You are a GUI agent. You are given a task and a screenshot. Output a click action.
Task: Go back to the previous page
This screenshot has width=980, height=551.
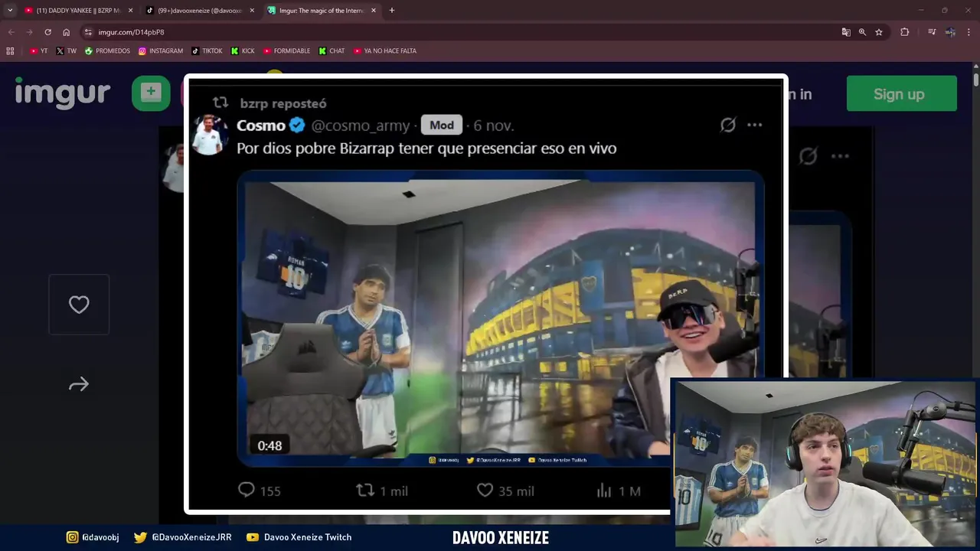[11, 32]
